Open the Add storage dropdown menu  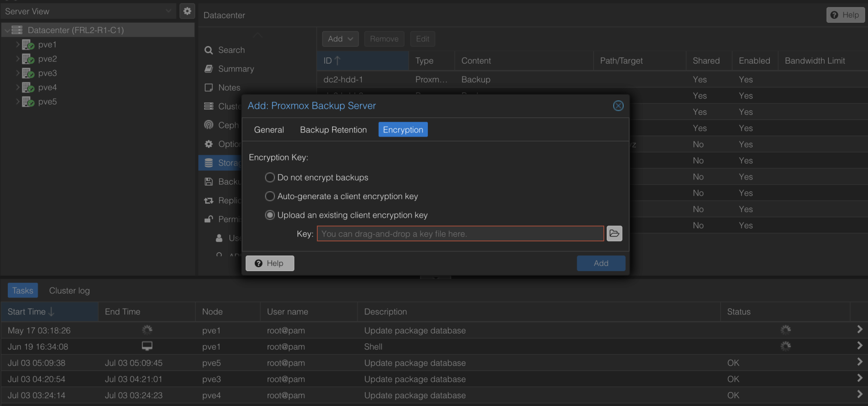(340, 39)
